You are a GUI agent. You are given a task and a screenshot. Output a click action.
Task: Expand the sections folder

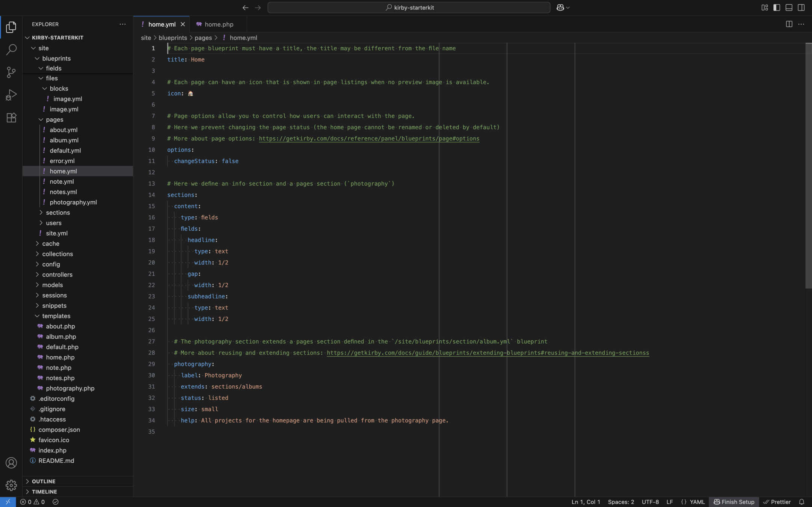[x=57, y=213]
